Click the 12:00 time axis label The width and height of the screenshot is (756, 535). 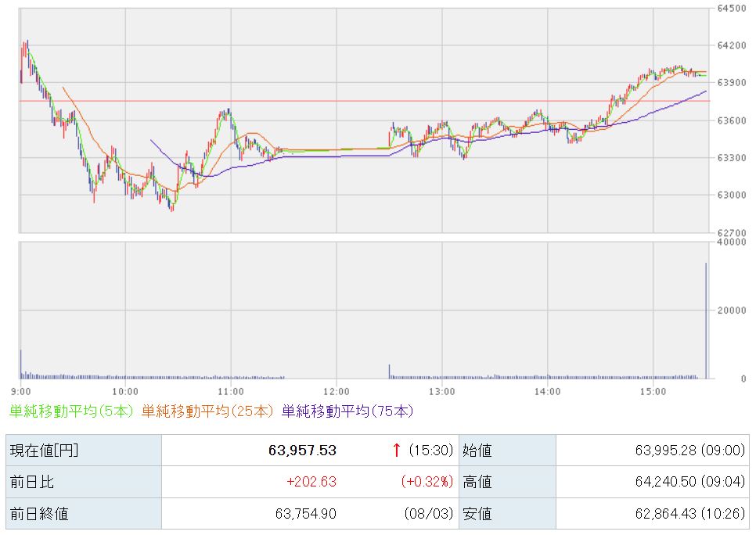[x=336, y=391]
